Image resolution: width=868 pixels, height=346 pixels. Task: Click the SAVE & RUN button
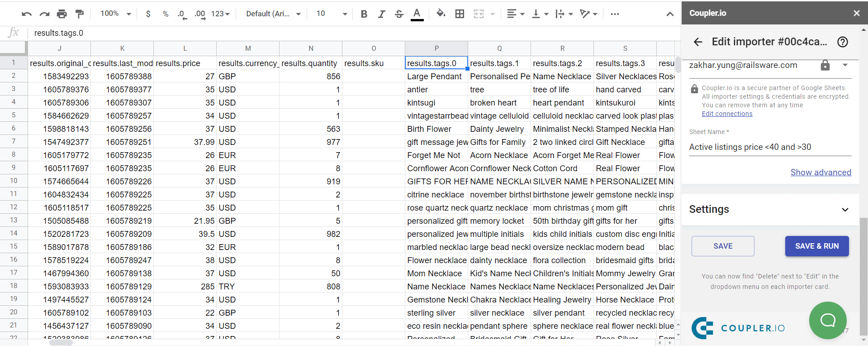(816, 246)
